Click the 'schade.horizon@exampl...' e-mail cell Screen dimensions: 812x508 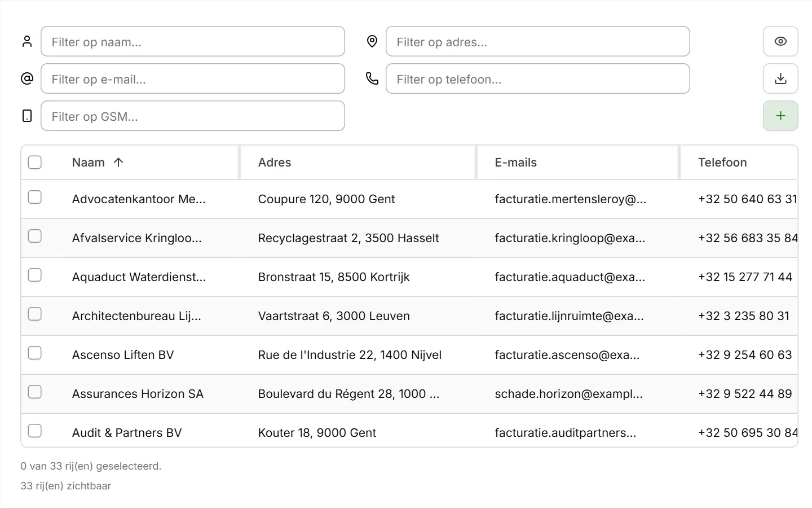(568, 394)
